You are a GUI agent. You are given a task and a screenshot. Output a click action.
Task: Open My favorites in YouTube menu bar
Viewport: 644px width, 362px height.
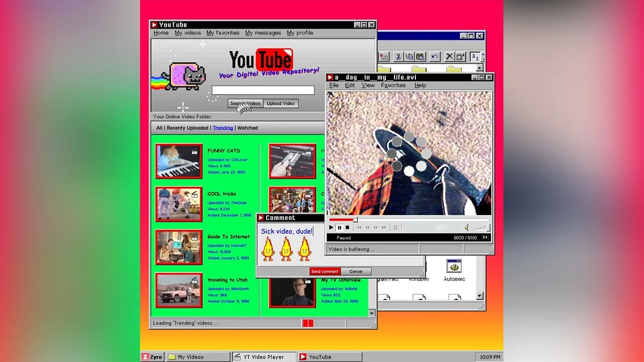[x=223, y=33]
